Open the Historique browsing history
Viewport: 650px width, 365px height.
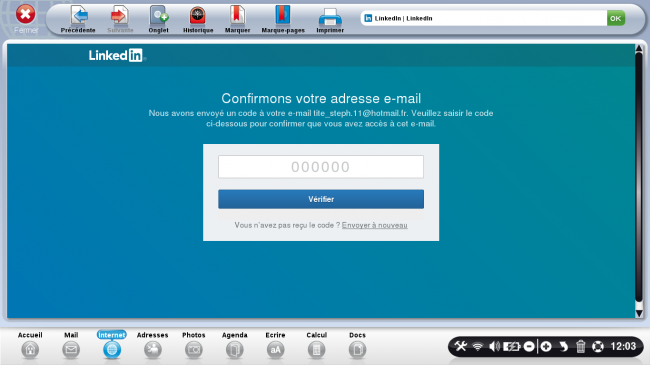coord(198,19)
